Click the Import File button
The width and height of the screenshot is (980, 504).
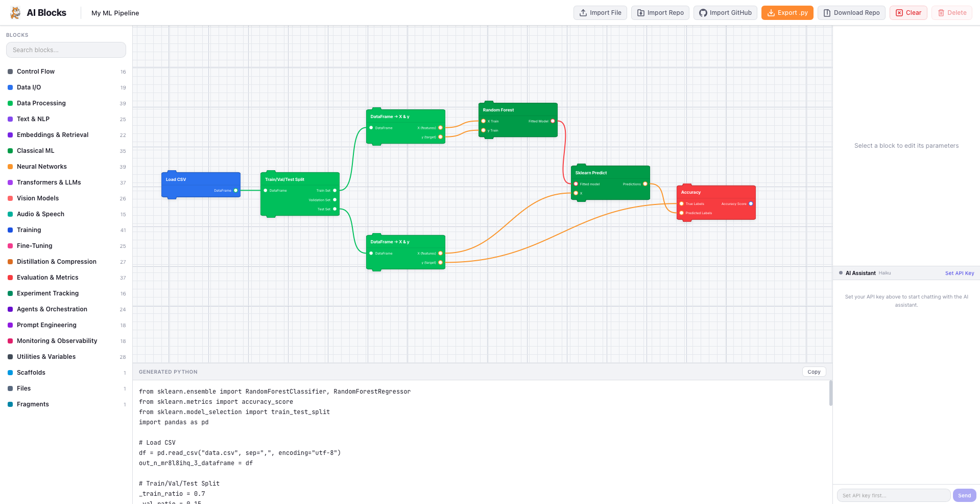600,13
